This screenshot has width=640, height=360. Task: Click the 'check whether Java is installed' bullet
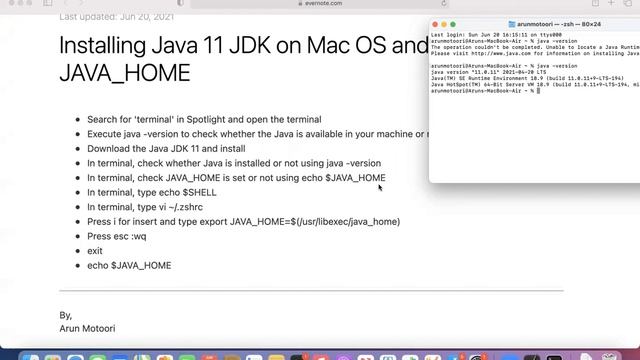click(x=234, y=163)
